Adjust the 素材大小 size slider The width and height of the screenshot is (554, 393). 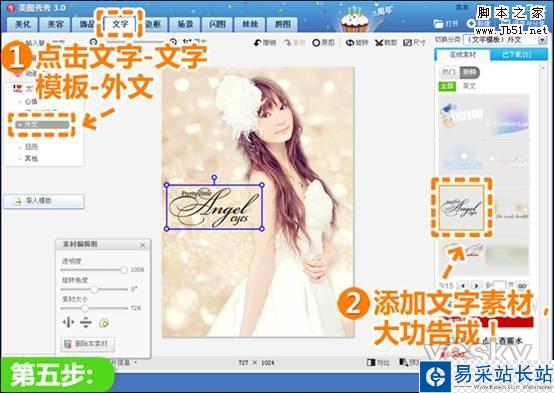(85, 308)
